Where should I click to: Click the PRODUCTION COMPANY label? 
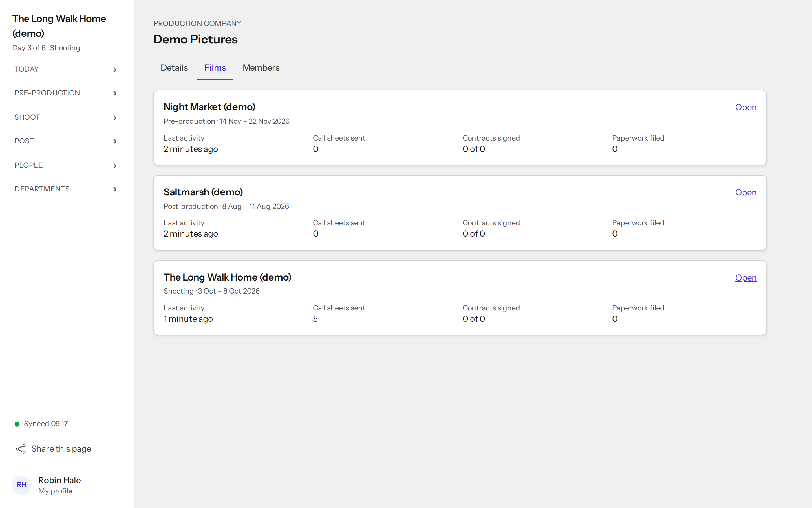(197, 23)
